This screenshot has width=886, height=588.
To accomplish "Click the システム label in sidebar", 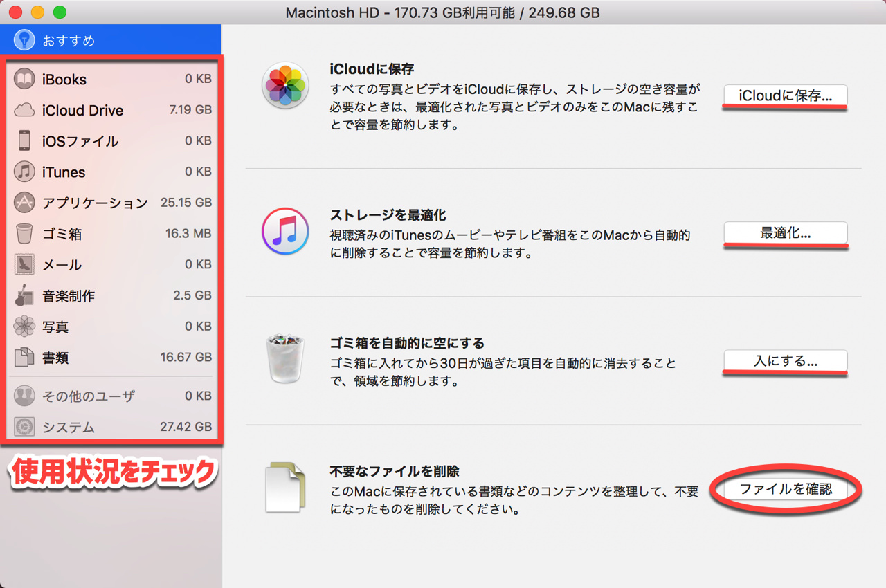I will [69, 427].
